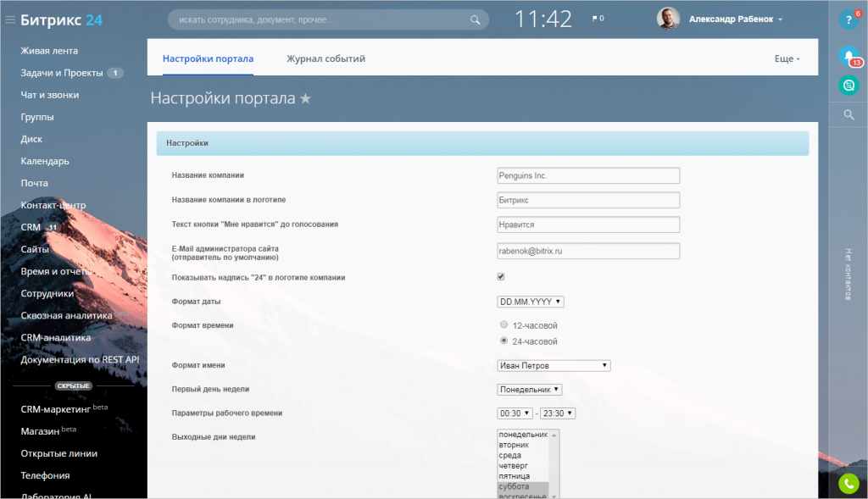This screenshot has height=499, width=868.
Task: Open the work end time 23:30 dropdown
Action: pyautogui.click(x=558, y=413)
